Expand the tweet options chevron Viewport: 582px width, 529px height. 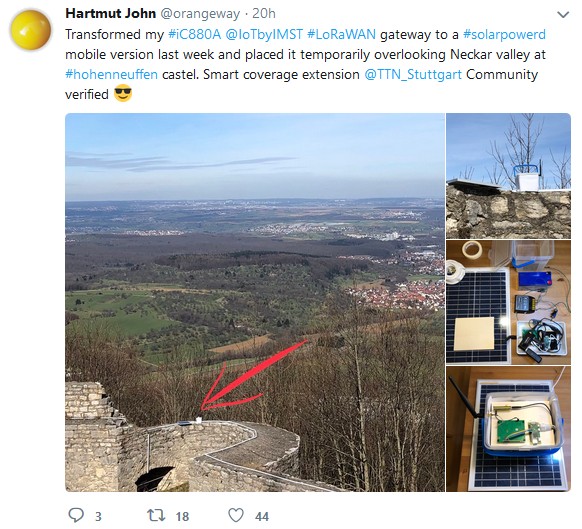tap(563, 14)
